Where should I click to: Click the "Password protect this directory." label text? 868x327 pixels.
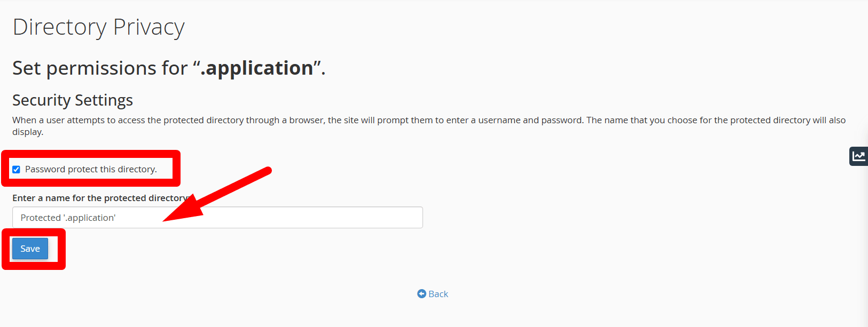click(91, 169)
